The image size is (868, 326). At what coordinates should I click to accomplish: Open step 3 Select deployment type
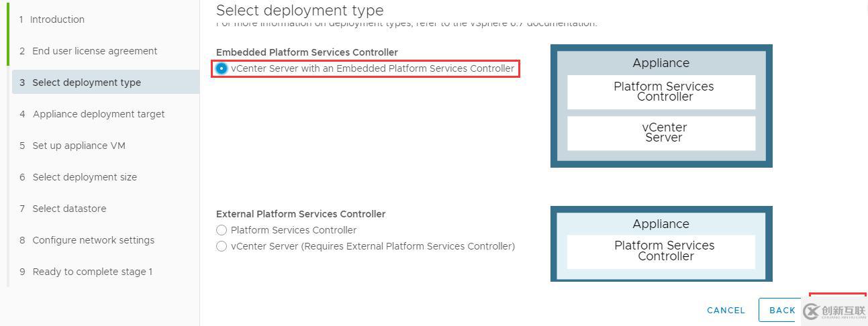coord(105,83)
